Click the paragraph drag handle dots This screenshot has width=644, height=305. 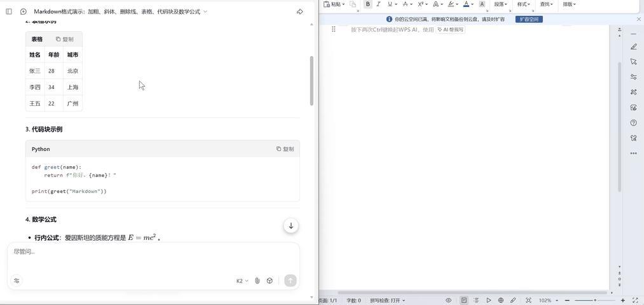coord(334,29)
